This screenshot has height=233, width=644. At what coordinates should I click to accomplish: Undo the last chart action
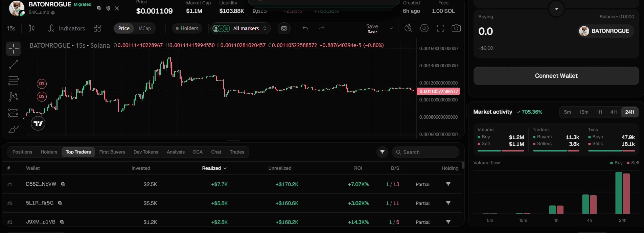point(305,28)
